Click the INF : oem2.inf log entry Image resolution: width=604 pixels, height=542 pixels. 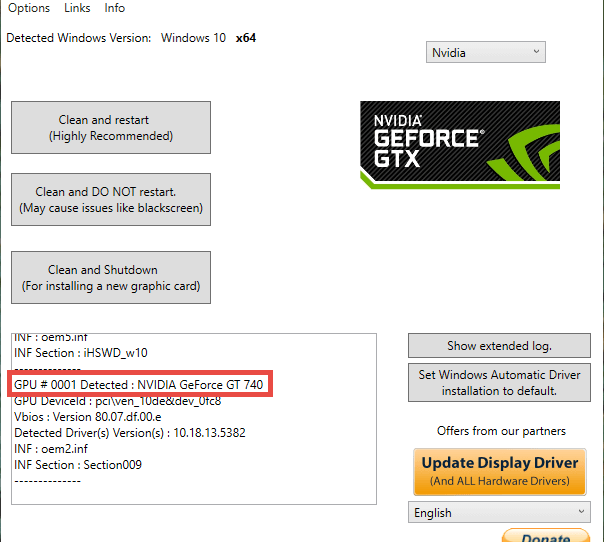[51, 449]
